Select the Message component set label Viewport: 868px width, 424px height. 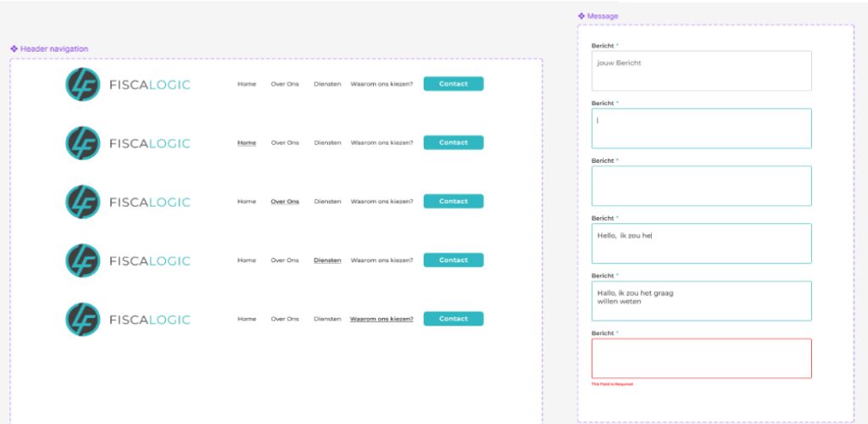pos(603,16)
